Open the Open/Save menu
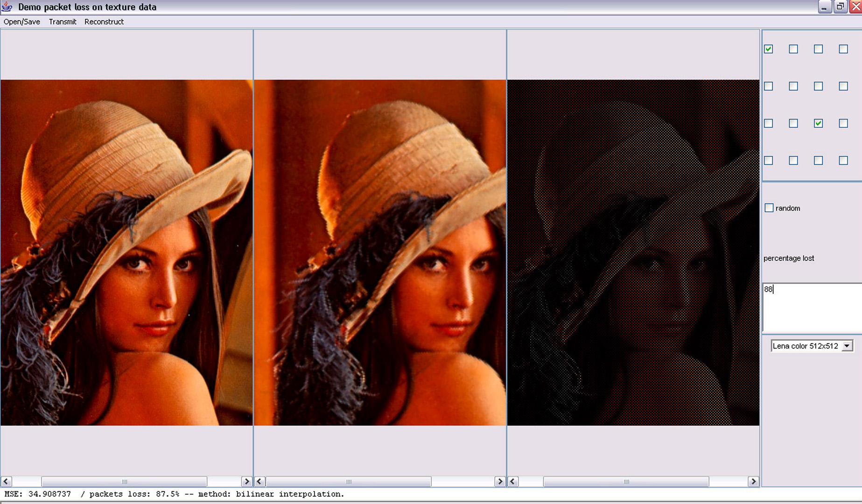 coord(21,22)
